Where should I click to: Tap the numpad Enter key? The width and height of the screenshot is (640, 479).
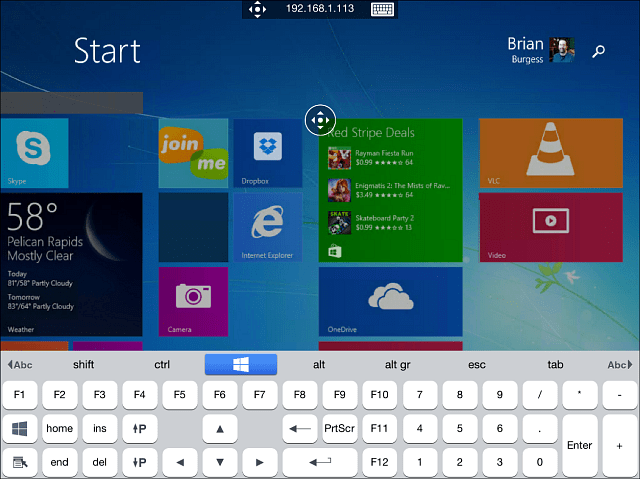point(580,445)
